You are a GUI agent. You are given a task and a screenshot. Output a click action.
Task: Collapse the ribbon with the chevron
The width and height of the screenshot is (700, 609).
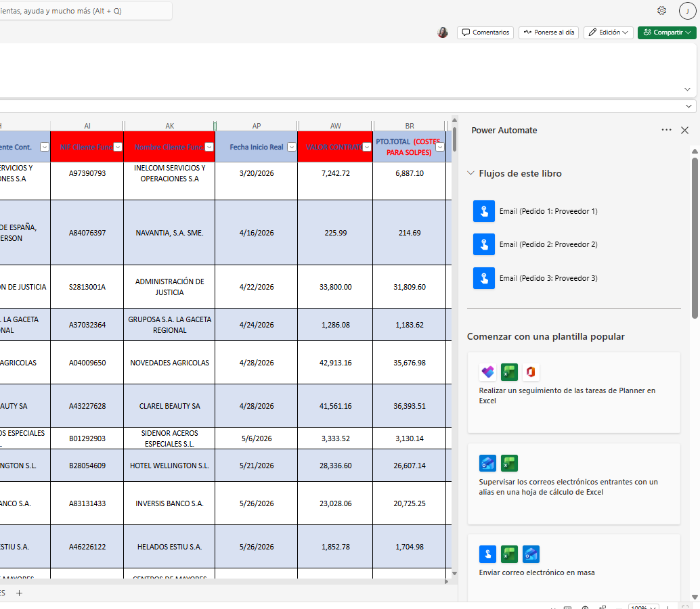[688, 89]
